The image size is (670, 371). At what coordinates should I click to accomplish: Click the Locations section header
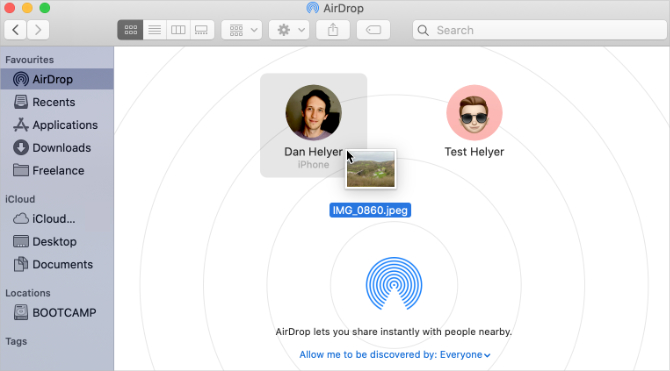(28, 293)
